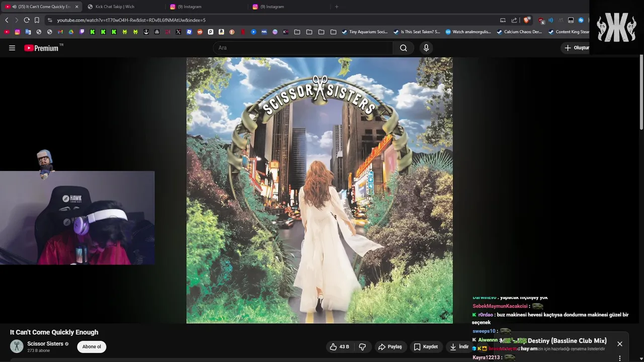Open the Content King Steam bookmark

[x=569, y=32]
